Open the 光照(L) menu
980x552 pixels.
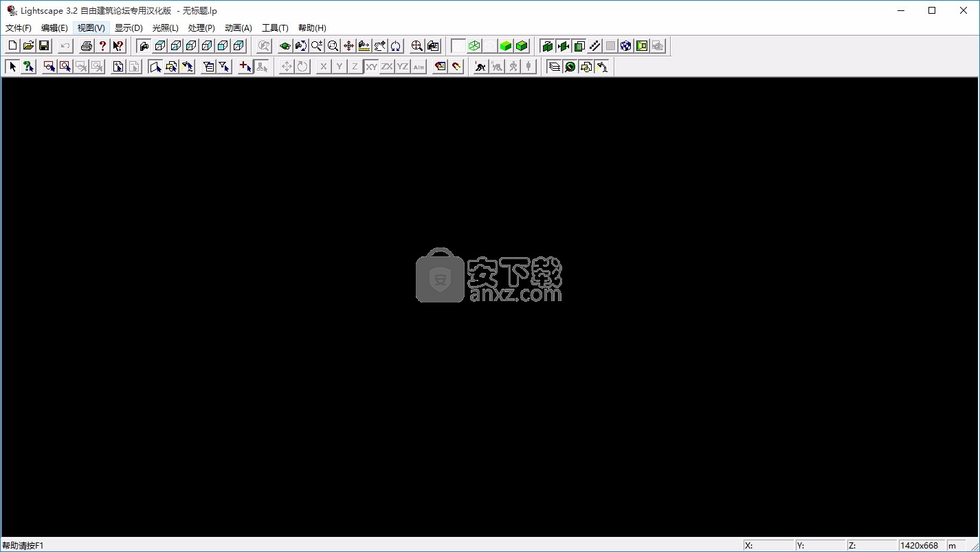pyautogui.click(x=165, y=28)
